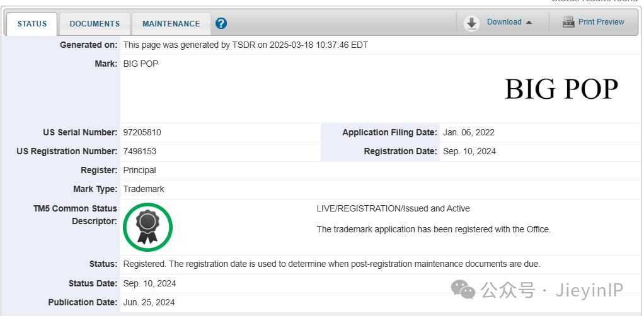Click the blue help question mark icon
Viewport: 644px width, 316px height.
pos(221,23)
